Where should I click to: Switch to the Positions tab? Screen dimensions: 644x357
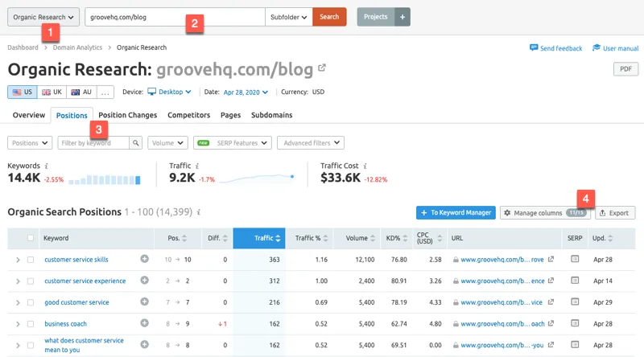tap(72, 115)
